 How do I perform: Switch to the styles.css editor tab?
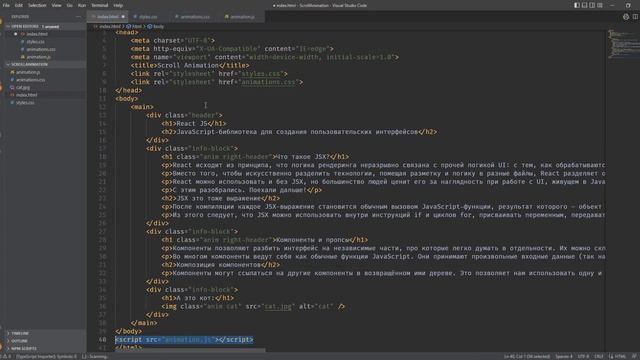148,17
